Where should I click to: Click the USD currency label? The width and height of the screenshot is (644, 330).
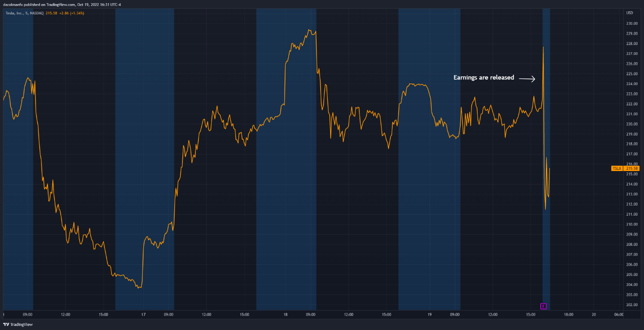pyautogui.click(x=630, y=13)
